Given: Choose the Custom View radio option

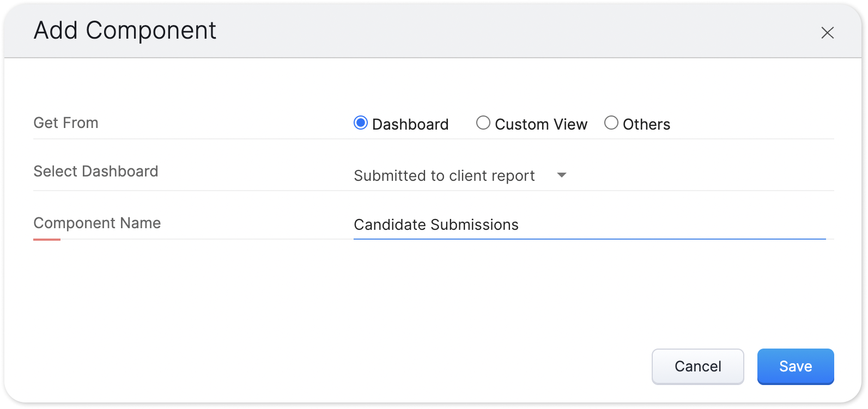Looking at the screenshot, I should click(483, 123).
